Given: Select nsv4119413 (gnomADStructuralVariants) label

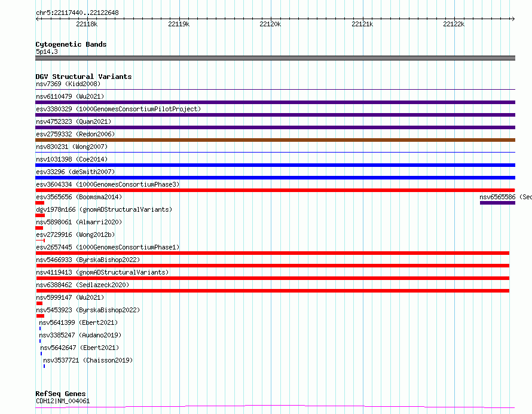Looking at the screenshot, I should [102, 272].
